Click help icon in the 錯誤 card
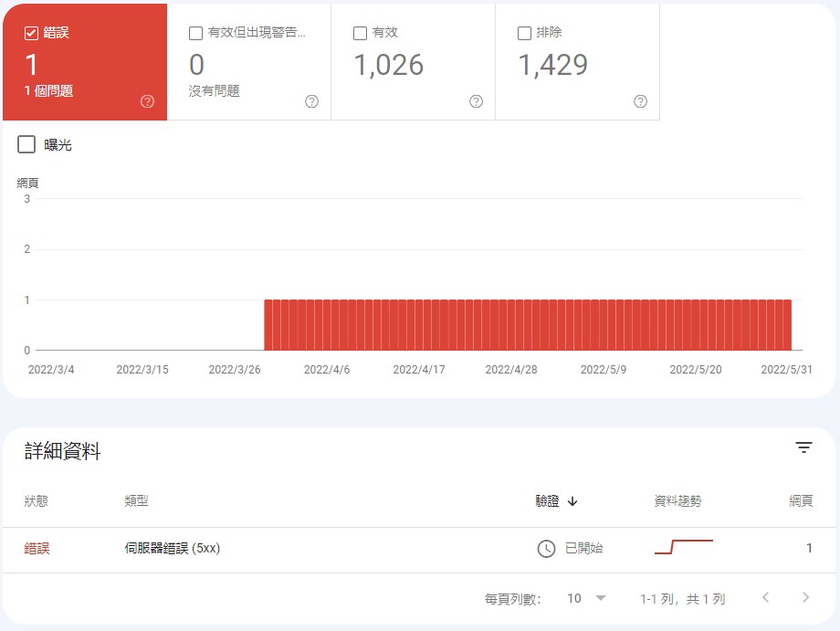 pyautogui.click(x=148, y=101)
